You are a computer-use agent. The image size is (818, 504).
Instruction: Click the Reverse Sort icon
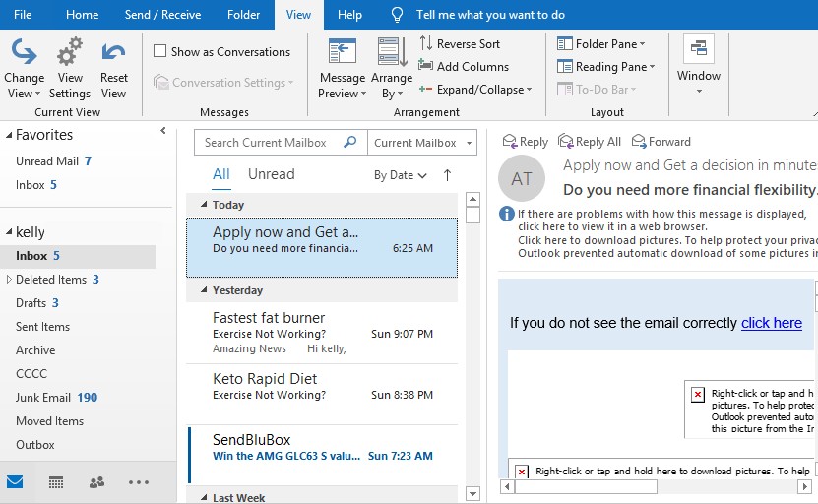[426, 44]
